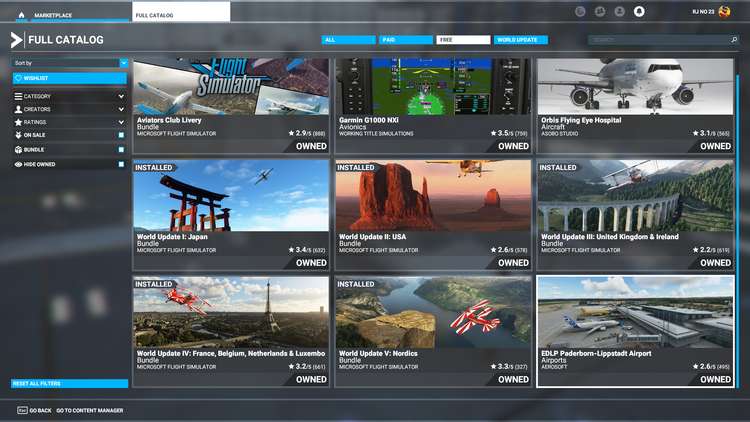Select the World Update filter tab
The width and height of the screenshot is (750, 422).
(521, 40)
